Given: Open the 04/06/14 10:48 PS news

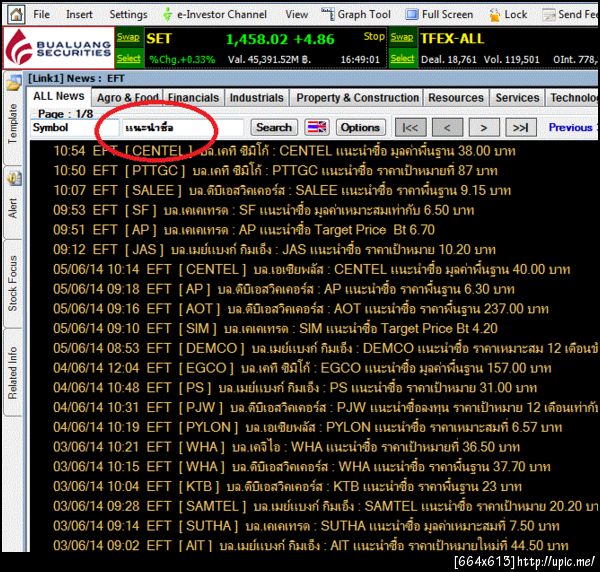Looking at the screenshot, I should coord(295,388).
